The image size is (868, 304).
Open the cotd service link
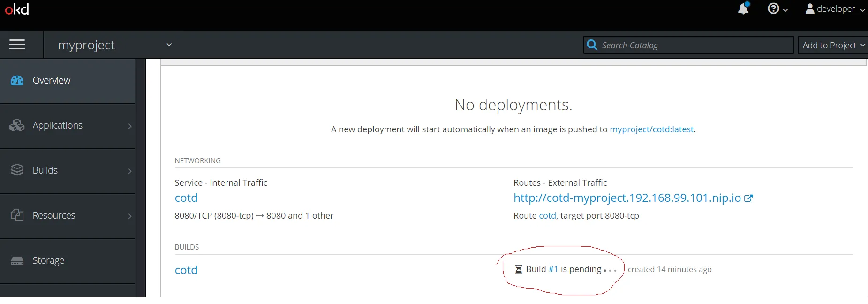tap(186, 198)
